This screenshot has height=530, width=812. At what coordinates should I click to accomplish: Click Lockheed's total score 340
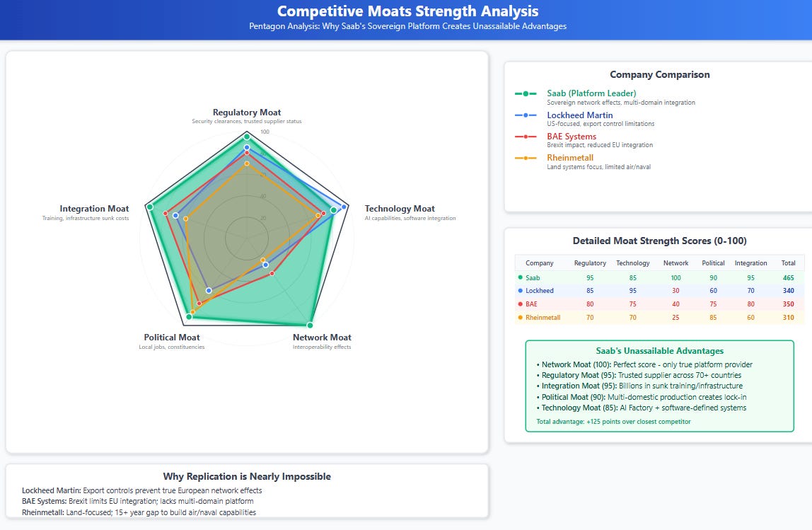pos(788,291)
